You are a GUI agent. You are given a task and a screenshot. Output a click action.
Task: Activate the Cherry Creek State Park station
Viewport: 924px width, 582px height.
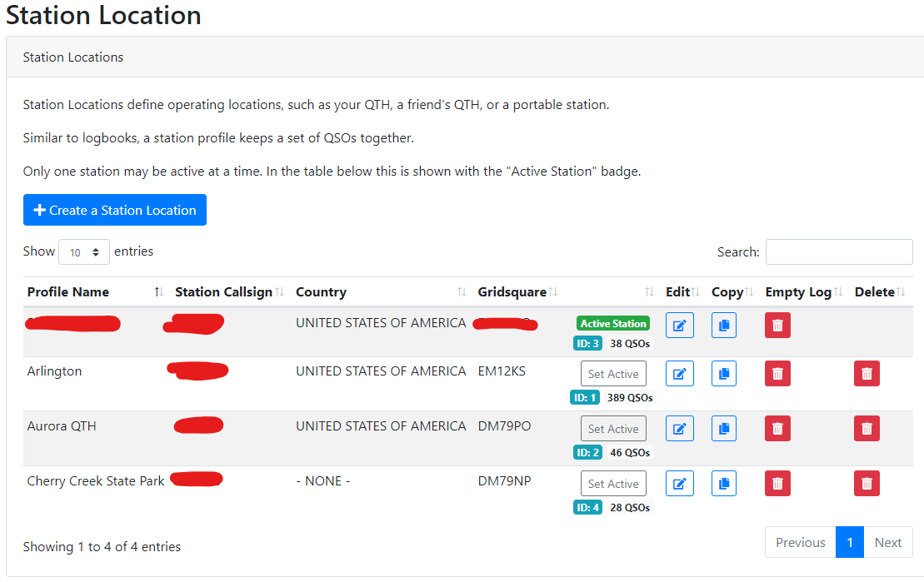(x=612, y=483)
